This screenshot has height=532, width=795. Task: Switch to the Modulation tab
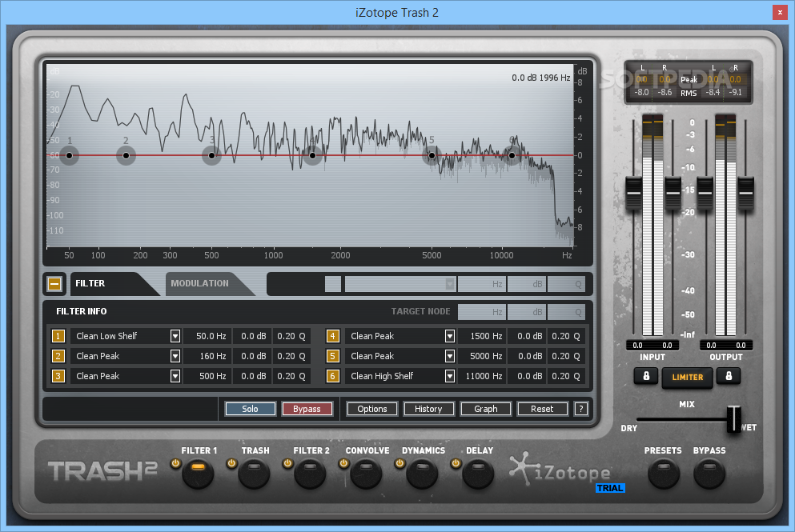205,284
